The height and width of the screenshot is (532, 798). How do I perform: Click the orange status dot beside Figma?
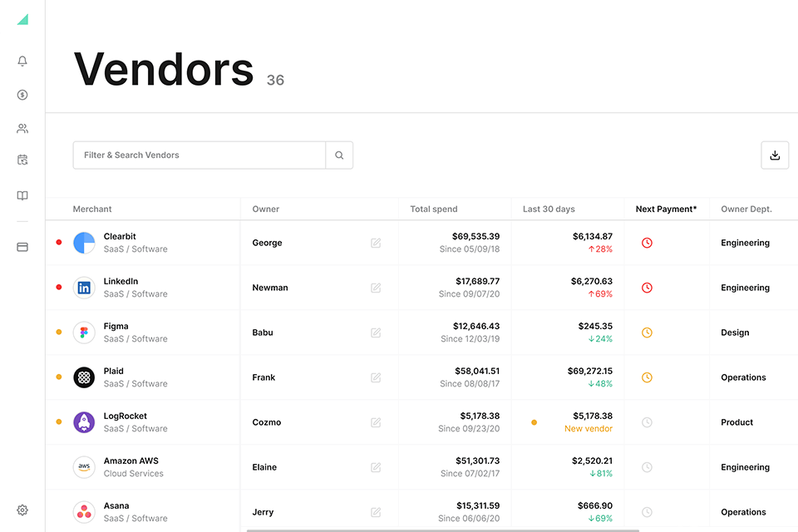click(59, 332)
